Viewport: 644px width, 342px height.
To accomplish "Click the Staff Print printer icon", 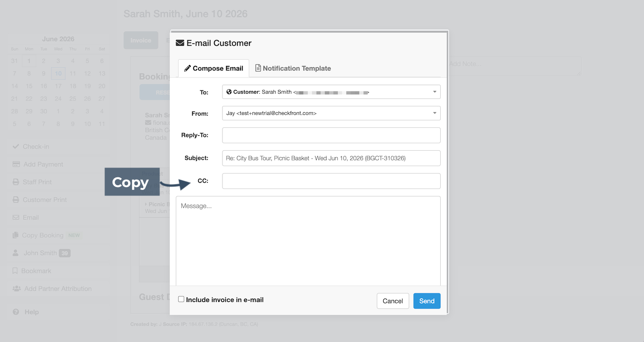I will point(16,182).
